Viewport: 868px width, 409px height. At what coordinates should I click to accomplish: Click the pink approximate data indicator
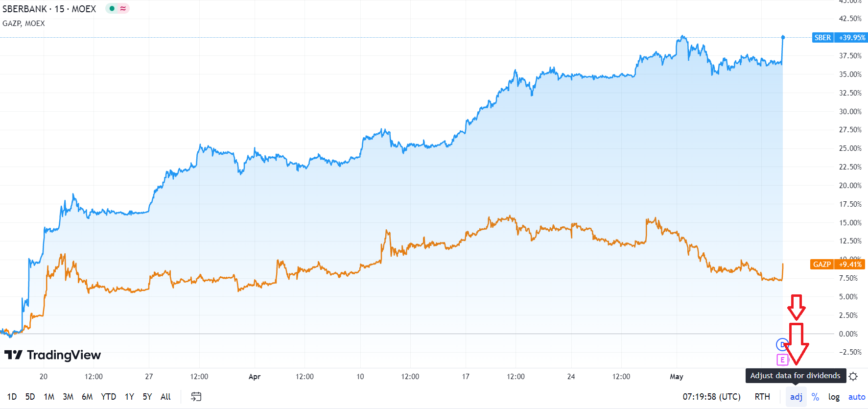pyautogui.click(x=123, y=8)
